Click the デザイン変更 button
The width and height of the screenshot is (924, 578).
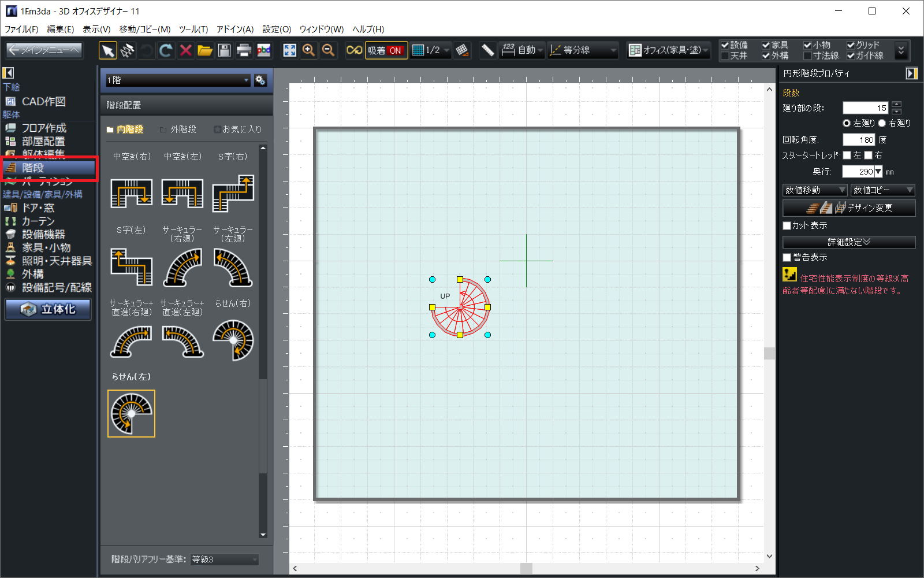click(x=848, y=208)
